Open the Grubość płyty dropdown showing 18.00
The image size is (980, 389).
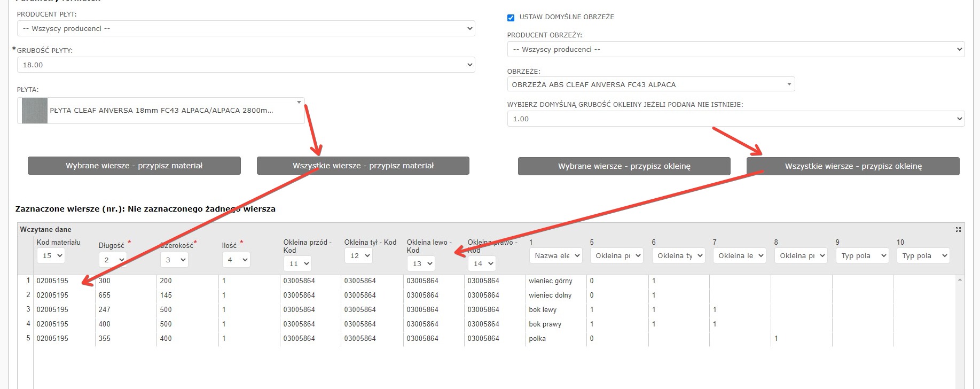[x=246, y=65]
